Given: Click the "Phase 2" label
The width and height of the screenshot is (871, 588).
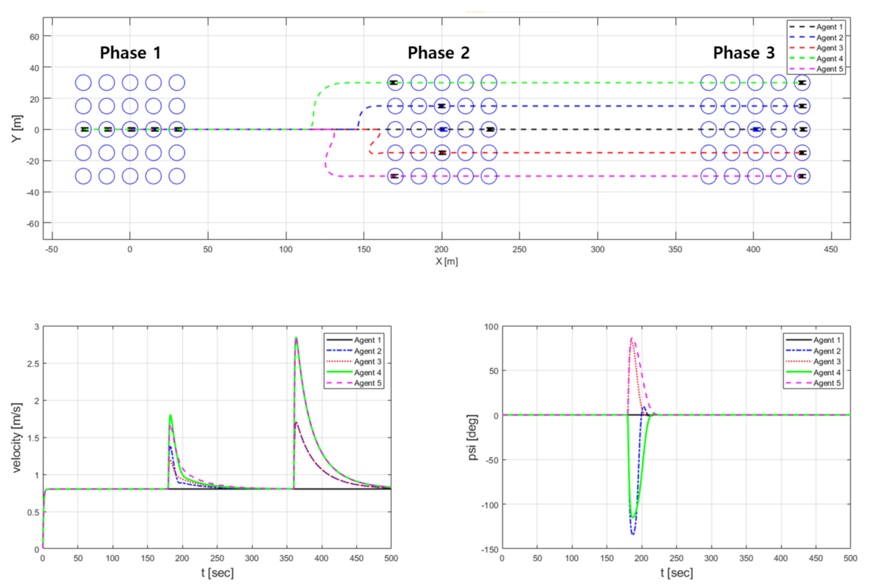Looking at the screenshot, I should pyautogui.click(x=438, y=53).
